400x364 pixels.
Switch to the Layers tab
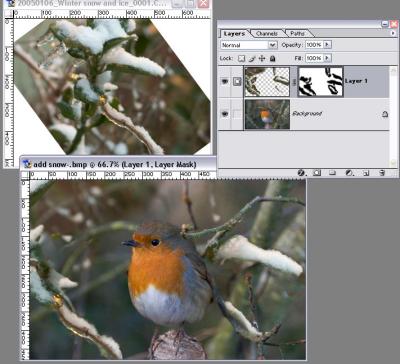(234, 34)
